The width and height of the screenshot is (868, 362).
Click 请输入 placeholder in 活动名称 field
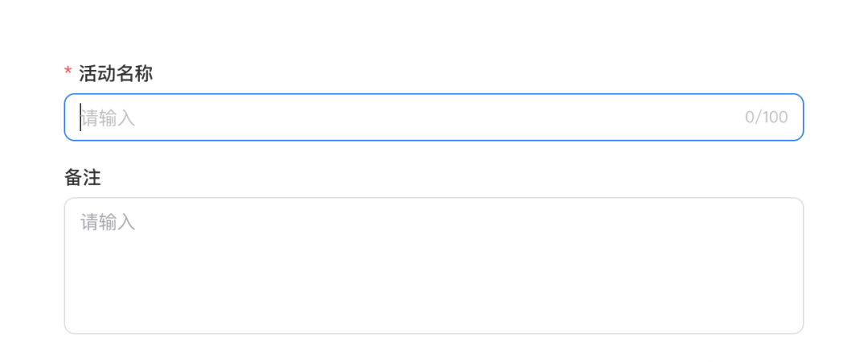[108, 118]
